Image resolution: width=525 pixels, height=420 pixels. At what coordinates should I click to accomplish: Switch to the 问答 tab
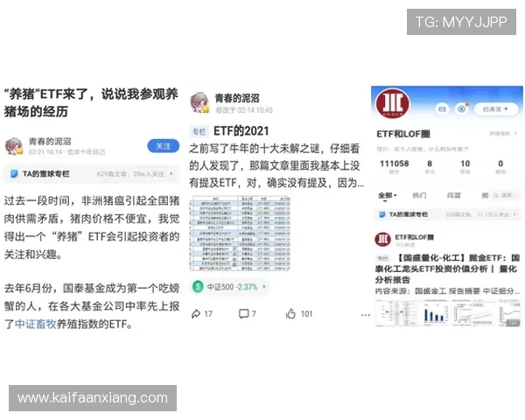[453, 195]
